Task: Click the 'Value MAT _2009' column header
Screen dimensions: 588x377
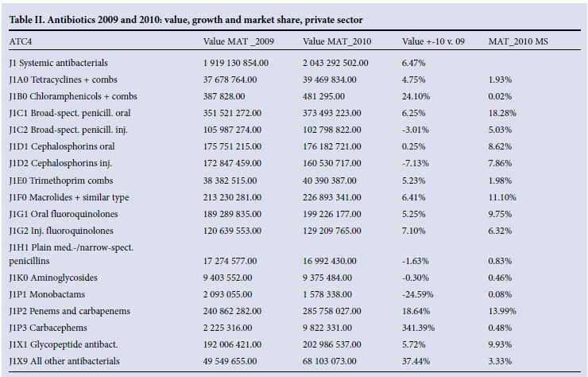Action: (x=238, y=40)
